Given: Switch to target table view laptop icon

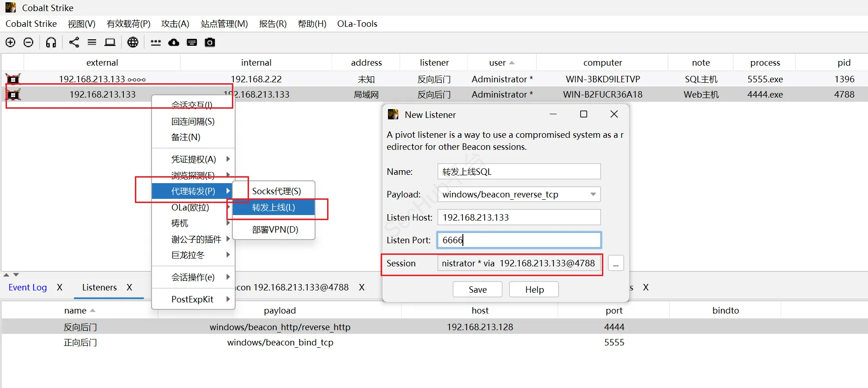Looking at the screenshot, I should [x=110, y=43].
